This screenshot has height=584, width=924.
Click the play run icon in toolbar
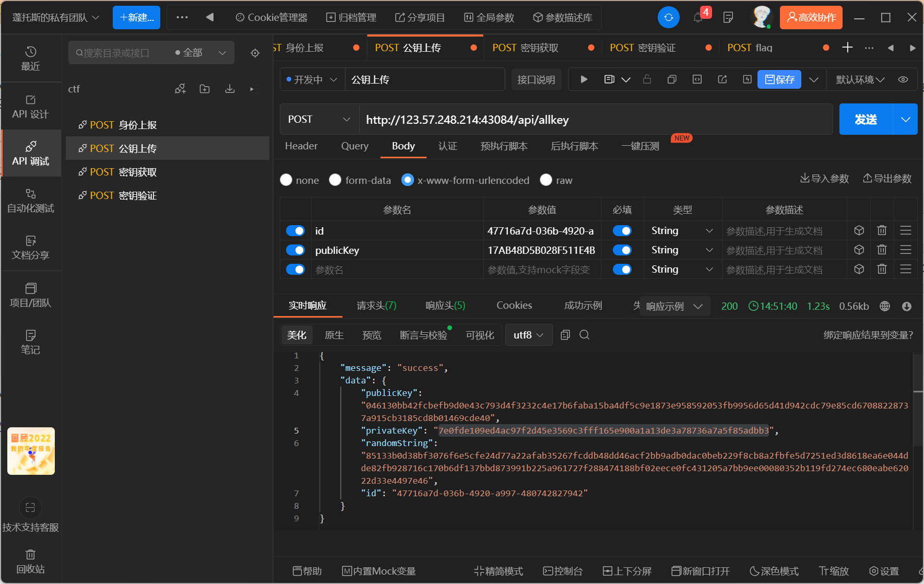click(x=584, y=79)
